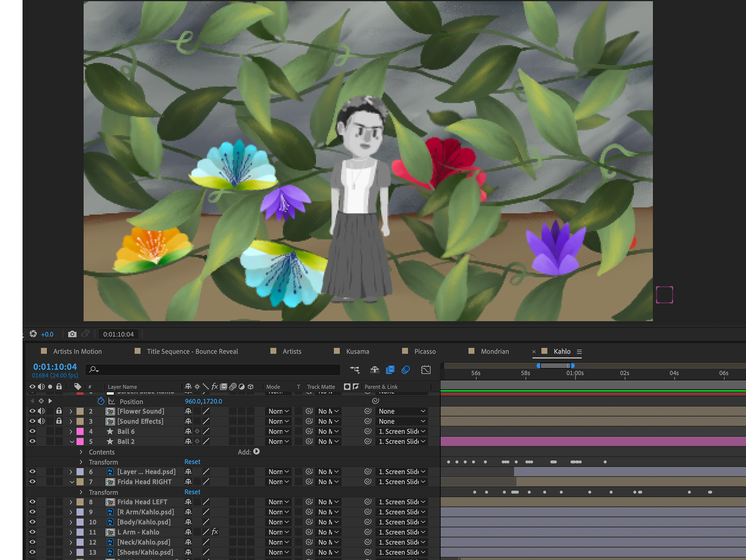Click the lavender label swatch of layer 10
Image resolution: width=746 pixels, height=560 pixels.
click(x=80, y=522)
